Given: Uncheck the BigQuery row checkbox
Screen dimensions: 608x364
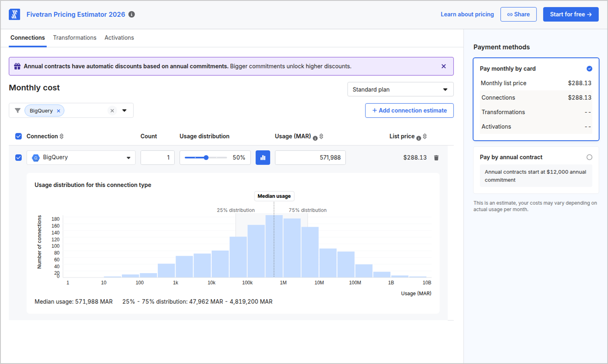Looking at the screenshot, I should point(18,158).
